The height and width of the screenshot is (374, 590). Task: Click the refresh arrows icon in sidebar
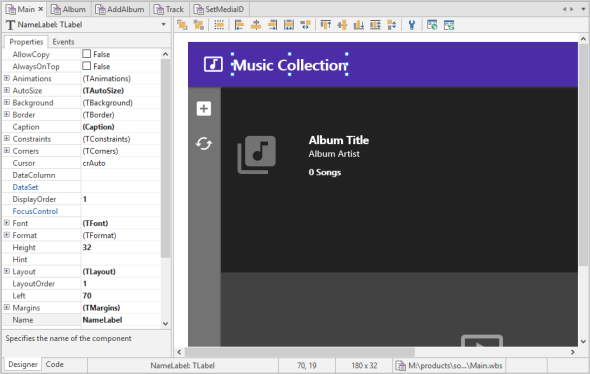coord(204,143)
